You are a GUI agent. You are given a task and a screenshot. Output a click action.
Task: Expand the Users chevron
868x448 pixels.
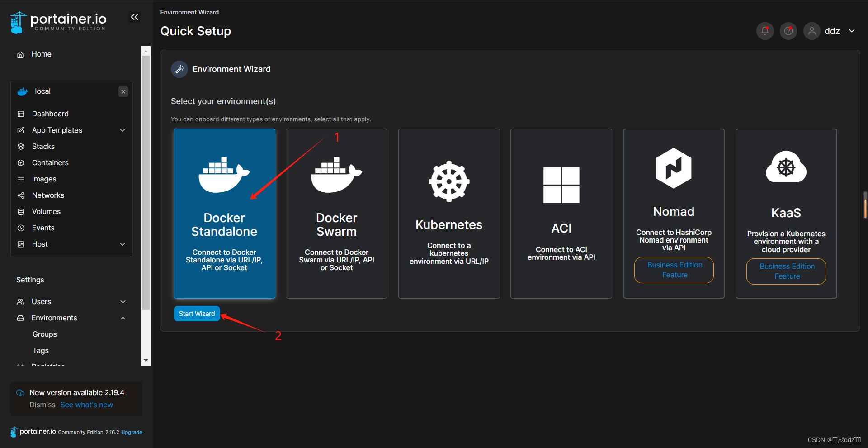pyautogui.click(x=123, y=302)
